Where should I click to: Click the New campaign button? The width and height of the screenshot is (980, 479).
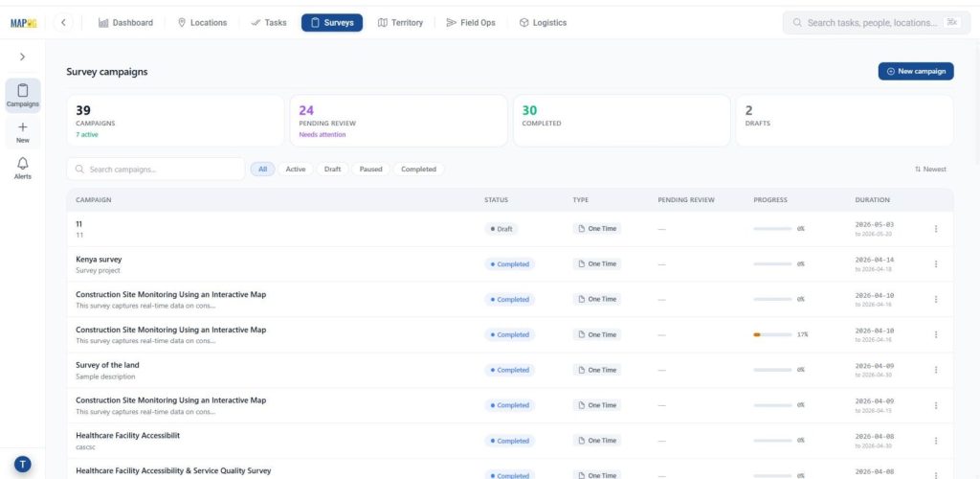(x=916, y=71)
